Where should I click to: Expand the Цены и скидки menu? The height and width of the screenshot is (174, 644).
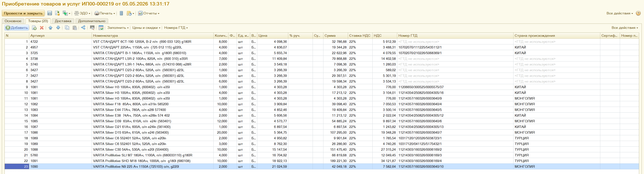coord(146,28)
